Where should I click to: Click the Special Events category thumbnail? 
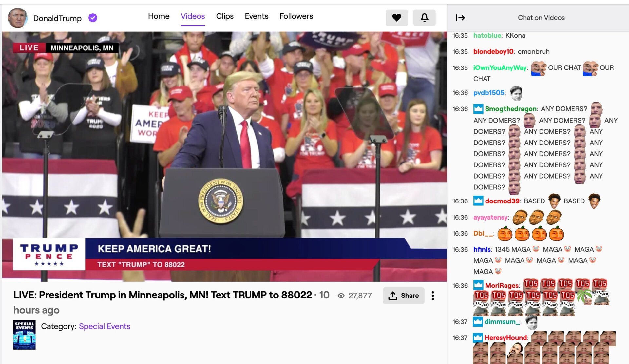click(24, 335)
